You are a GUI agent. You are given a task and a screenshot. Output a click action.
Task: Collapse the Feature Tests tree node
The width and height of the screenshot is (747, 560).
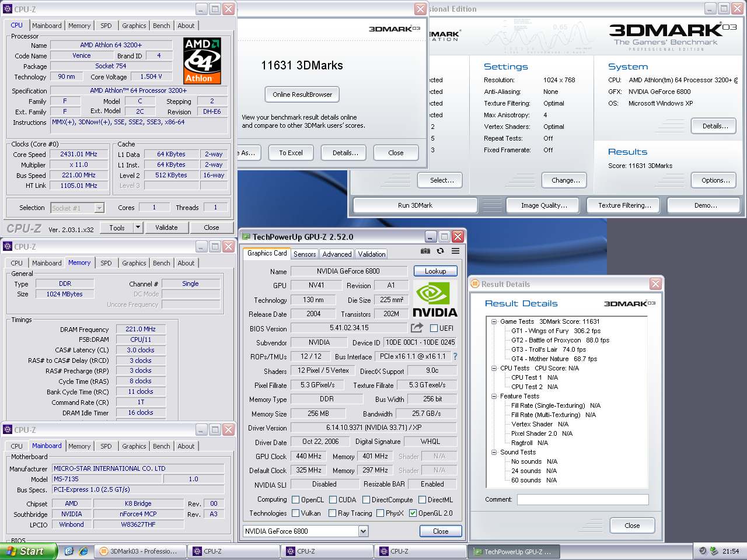coord(494,396)
